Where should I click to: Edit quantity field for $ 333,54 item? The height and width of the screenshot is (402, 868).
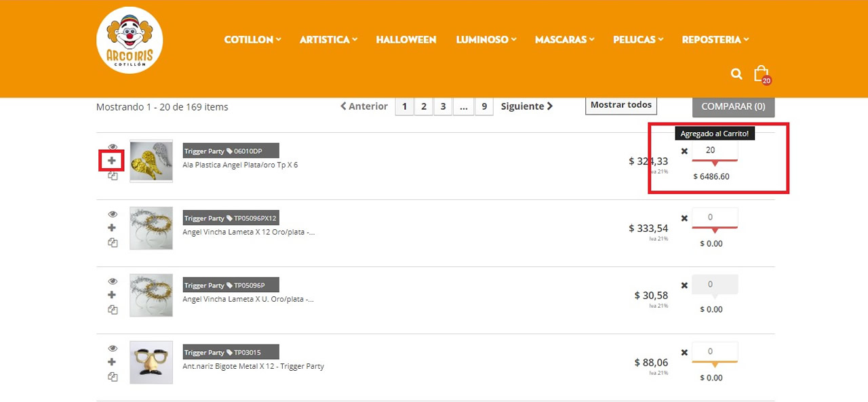715,217
